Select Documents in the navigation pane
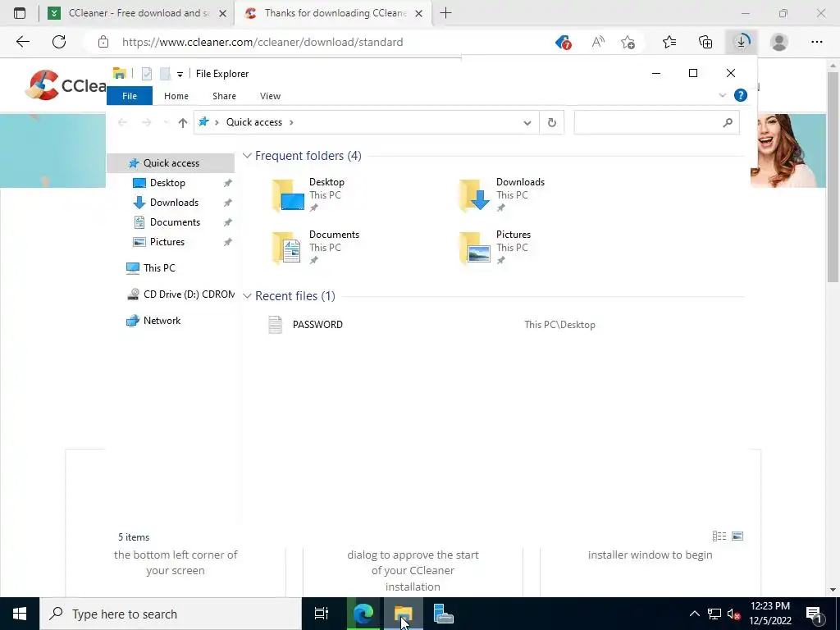This screenshot has width=840, height=630. 175,222
